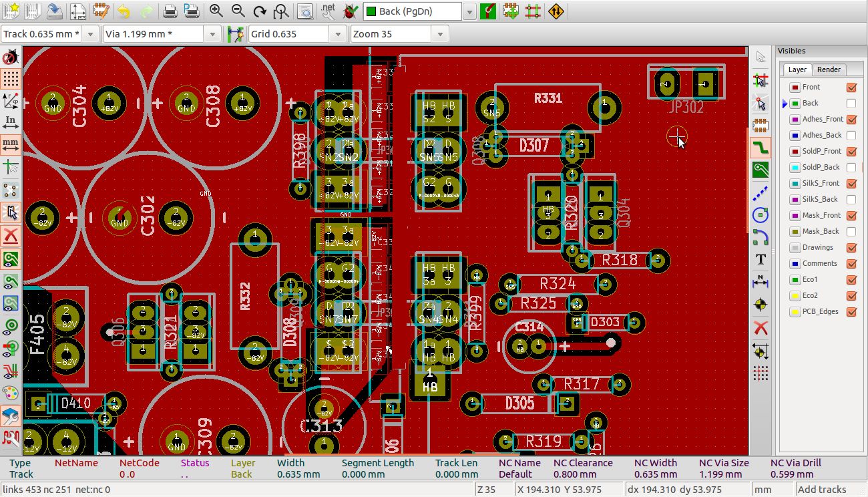Toggle the Front layer visibility checkbox
Image resolution: width=868 pixels, height=497 pixels.
click(x=851, y=87)
